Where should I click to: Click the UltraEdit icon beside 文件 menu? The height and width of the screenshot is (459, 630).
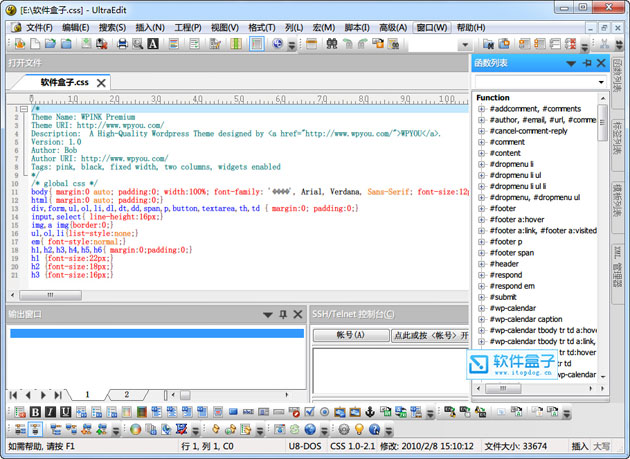[x=16, y=27]
